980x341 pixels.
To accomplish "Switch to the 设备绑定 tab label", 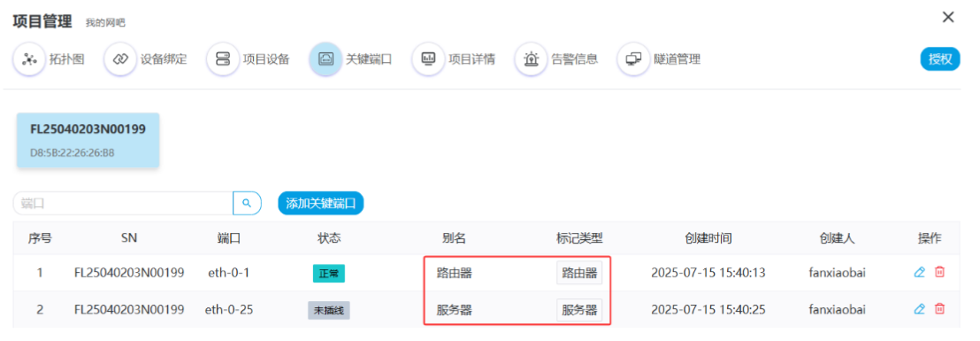I will 164,59.
